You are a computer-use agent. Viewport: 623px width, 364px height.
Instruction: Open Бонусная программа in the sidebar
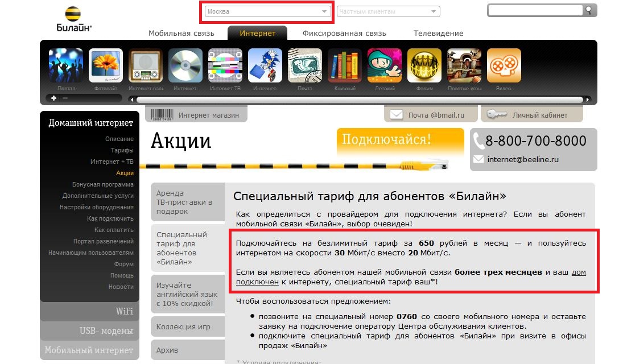(x=103, y=184)
